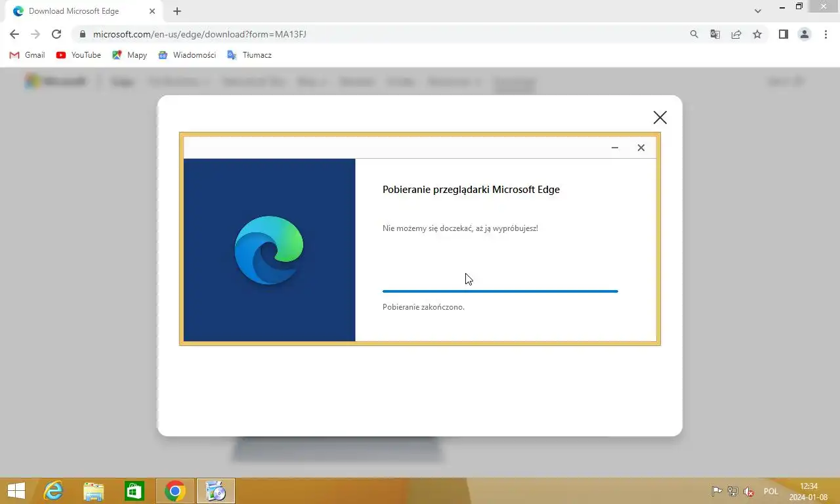Viewport: 840px width, 504px height.
Task: Open a new browser tab
Action: [177, 11]
